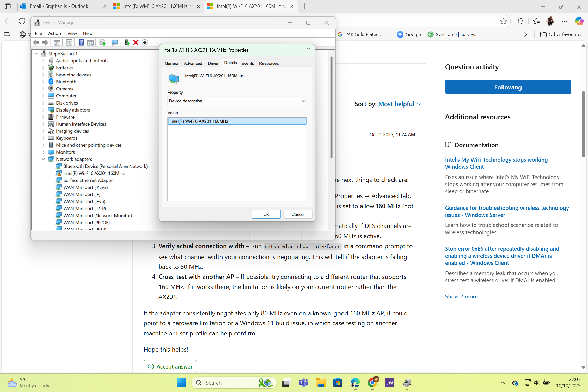Click the Add drivers toolbar icon
Image resolution: width=588 pixels, height=392 pixels.
pyautogui.click(x=127, y=42)
